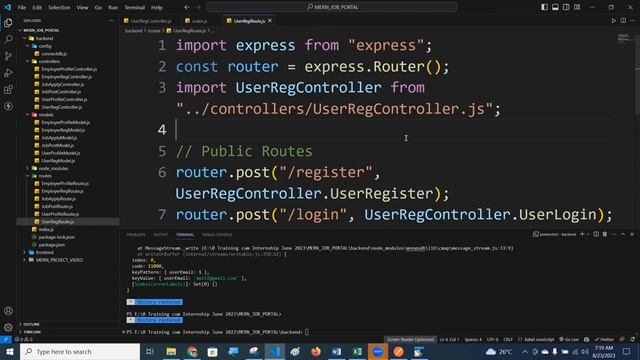Switch to the Problems panel tab

(x=136, y=235)
